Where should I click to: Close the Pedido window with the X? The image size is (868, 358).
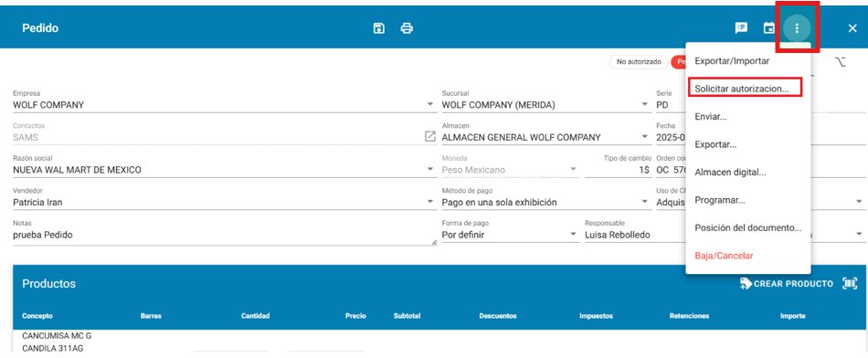pyautogui.click(x=852, y=28)
